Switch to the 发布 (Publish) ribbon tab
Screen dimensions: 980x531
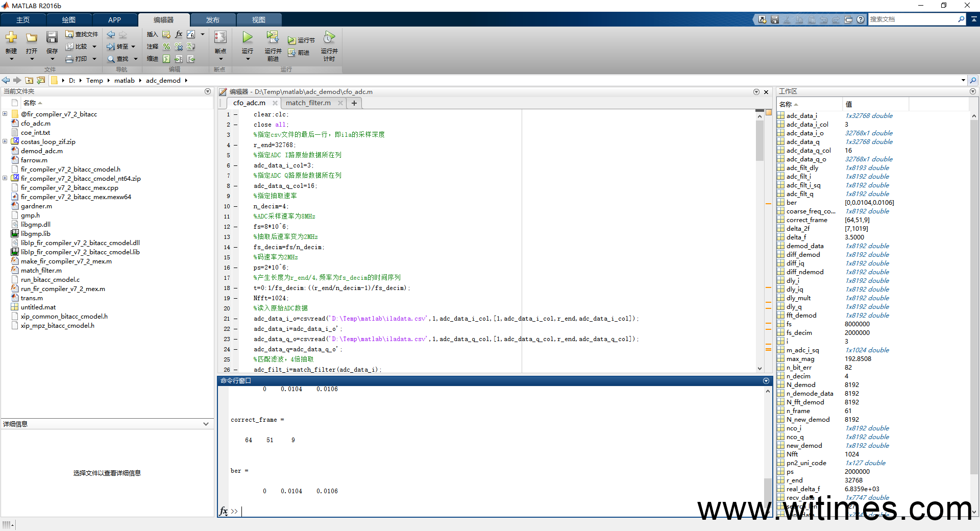pyautogui.click(x=213, y=20)
